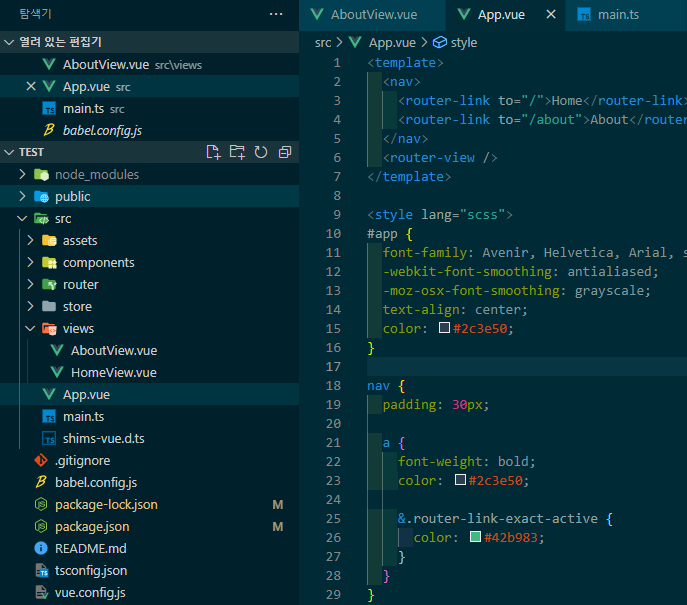Open HomeView.vue in the file tree

coord(149,372)
